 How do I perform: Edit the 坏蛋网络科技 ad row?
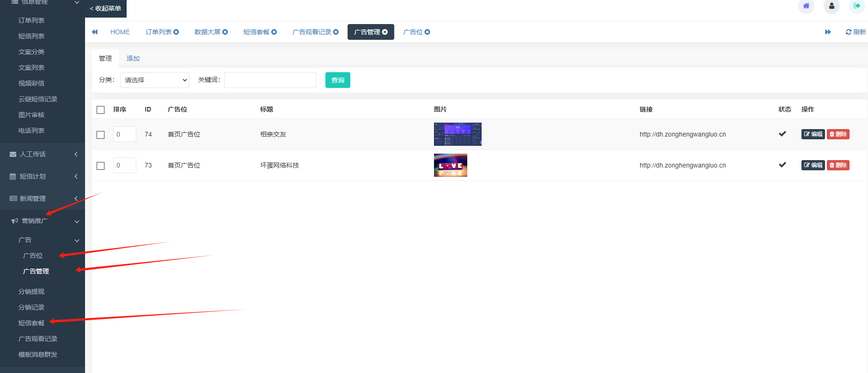(x=813, y=165)
